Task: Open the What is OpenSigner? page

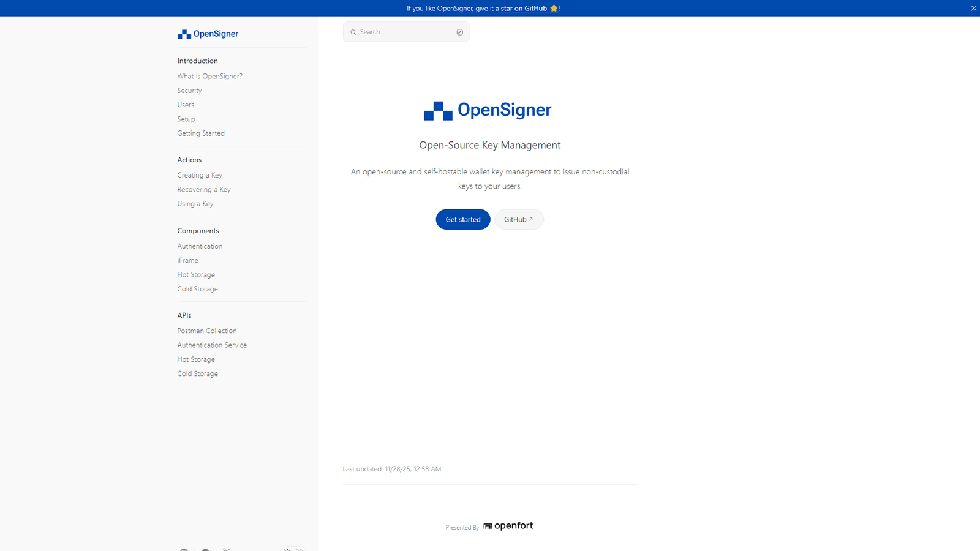Action: [209, 76]
